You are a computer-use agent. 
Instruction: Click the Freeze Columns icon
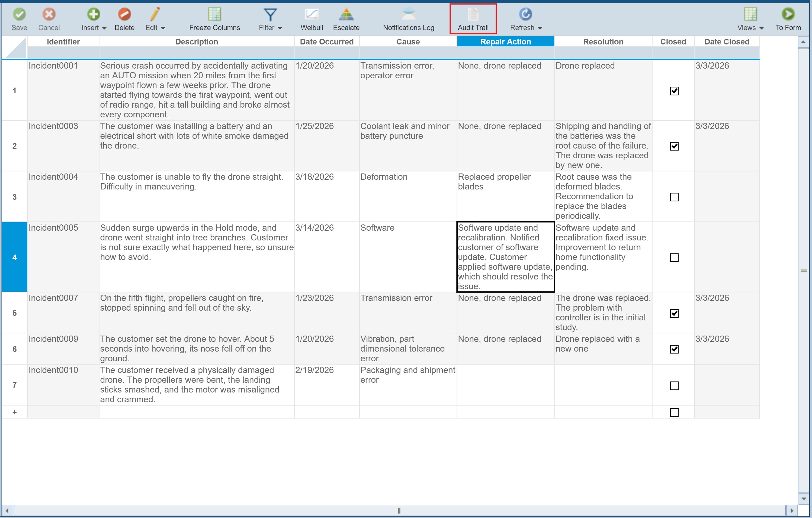[214, 14]
